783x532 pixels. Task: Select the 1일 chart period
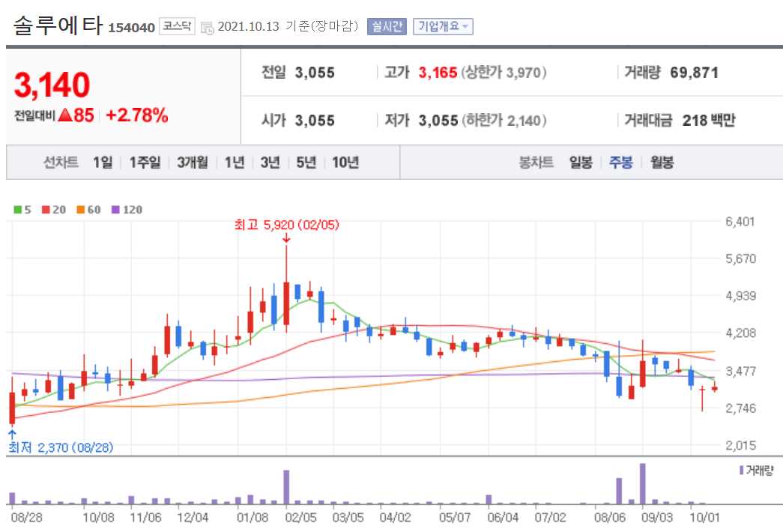click(102, 162)
